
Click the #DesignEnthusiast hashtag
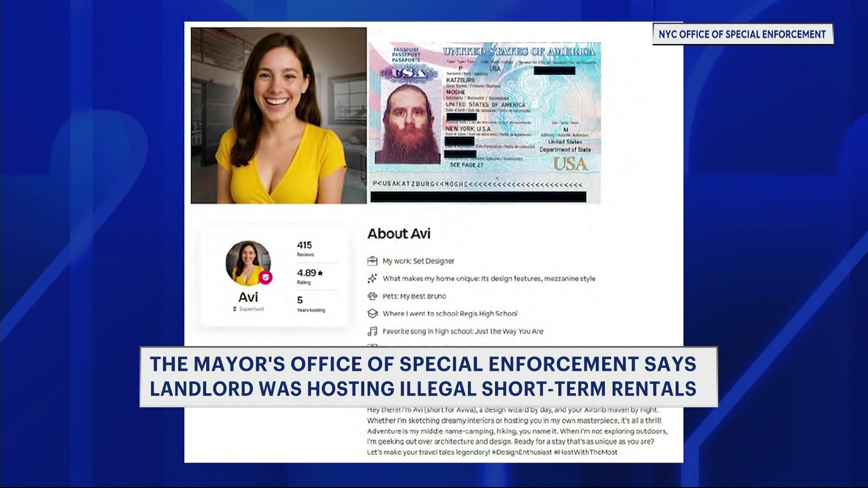coord(522,452)
